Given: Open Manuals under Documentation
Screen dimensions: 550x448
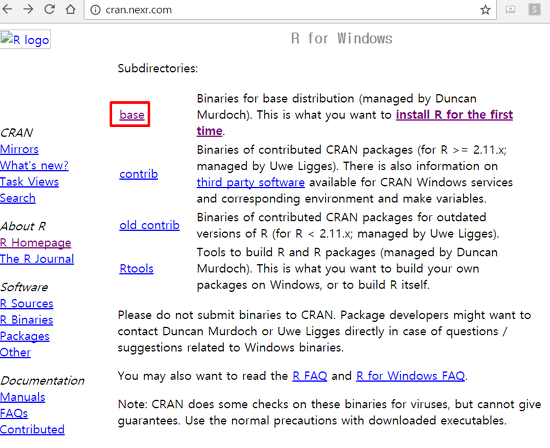Looking at the screenshot, I should pos(22,397).
